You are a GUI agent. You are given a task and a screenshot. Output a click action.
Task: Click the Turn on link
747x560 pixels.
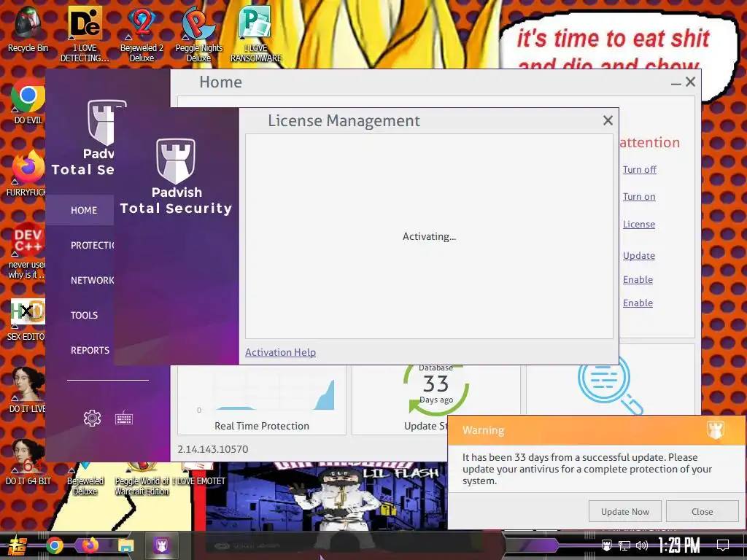point(639,197)
